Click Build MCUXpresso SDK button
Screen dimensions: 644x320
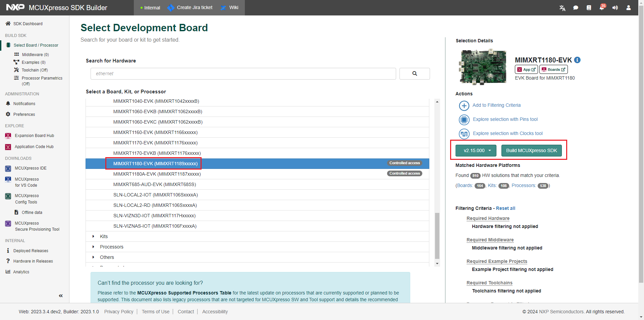click(x=531, y=150)
